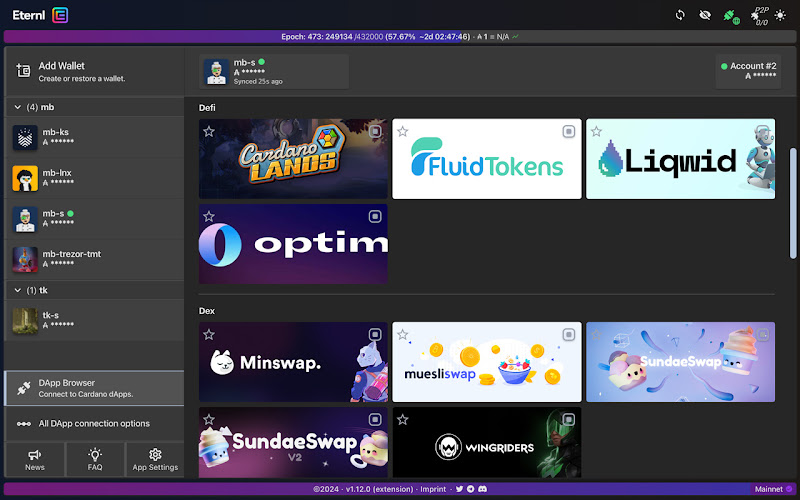Select the mb-lnx wallet

coord(94,178)
